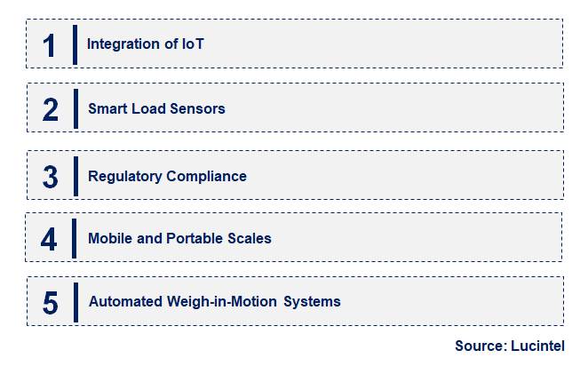The image size is (588, 374).
Task: Click the number 5 label
Action: (51, 303)
